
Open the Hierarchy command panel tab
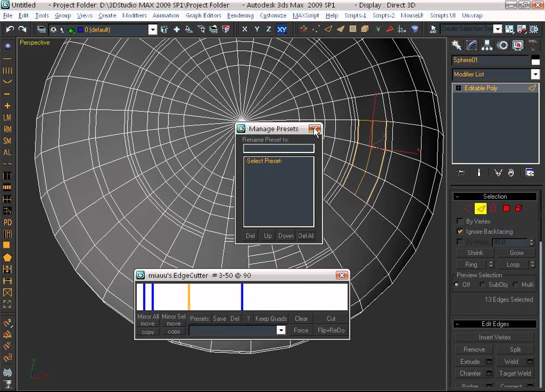coord(487,46)
